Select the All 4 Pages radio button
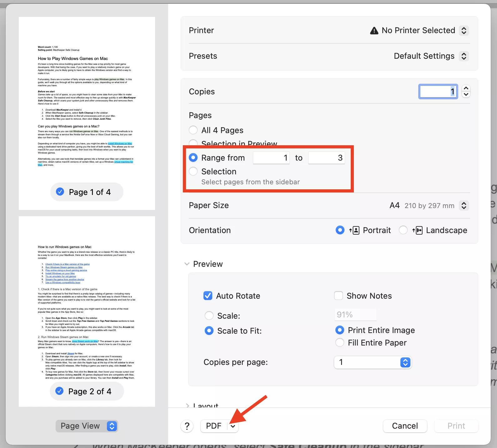The image size is (497, 448). click(193, 130)
